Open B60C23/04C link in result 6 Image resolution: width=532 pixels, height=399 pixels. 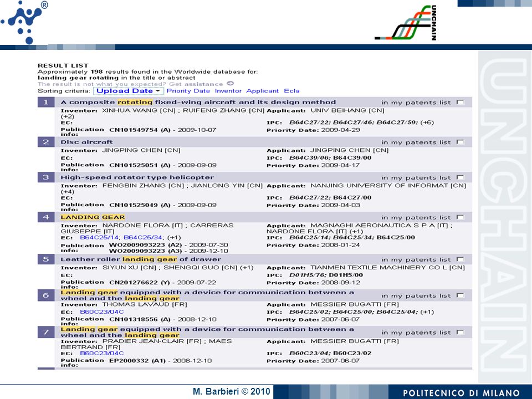pyautogui.click(x=102, y=312)
